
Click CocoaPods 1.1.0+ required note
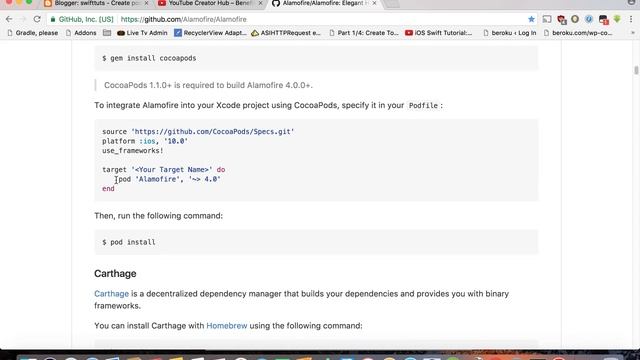click(x=208, y=85)
